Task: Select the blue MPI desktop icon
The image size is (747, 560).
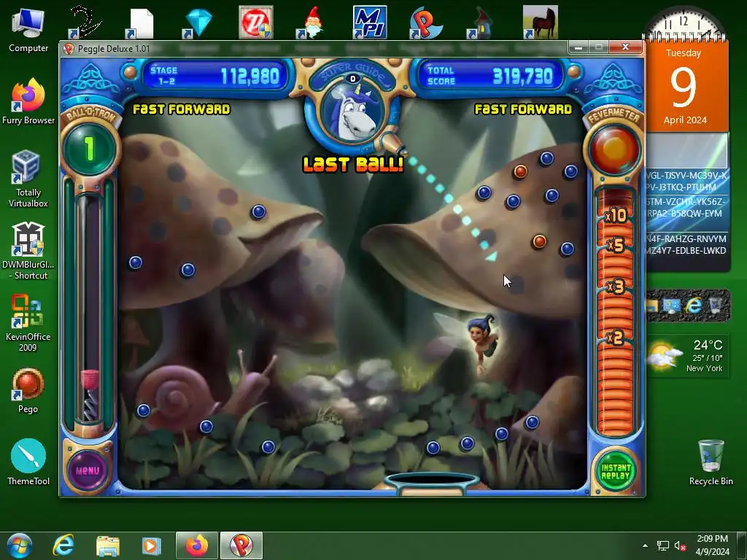Action: (x=369, y=23)
